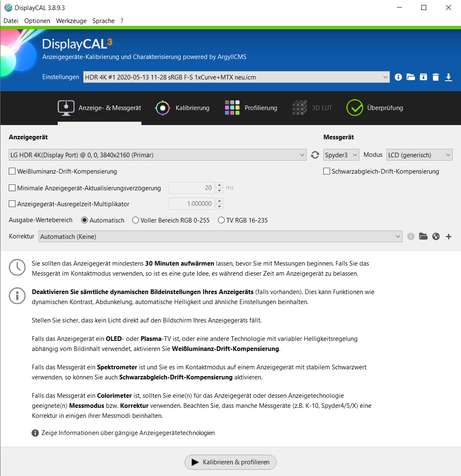This screenshot has width=461, height=476.
Task: Click the 1.000000 multiplier input field
Action: coord(192,204)
